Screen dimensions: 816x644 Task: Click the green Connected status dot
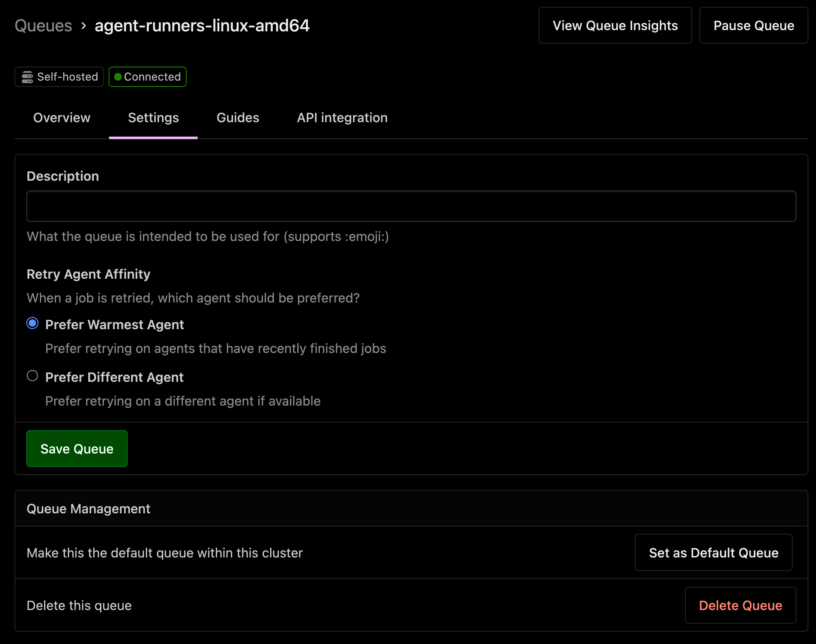[117, 76]
